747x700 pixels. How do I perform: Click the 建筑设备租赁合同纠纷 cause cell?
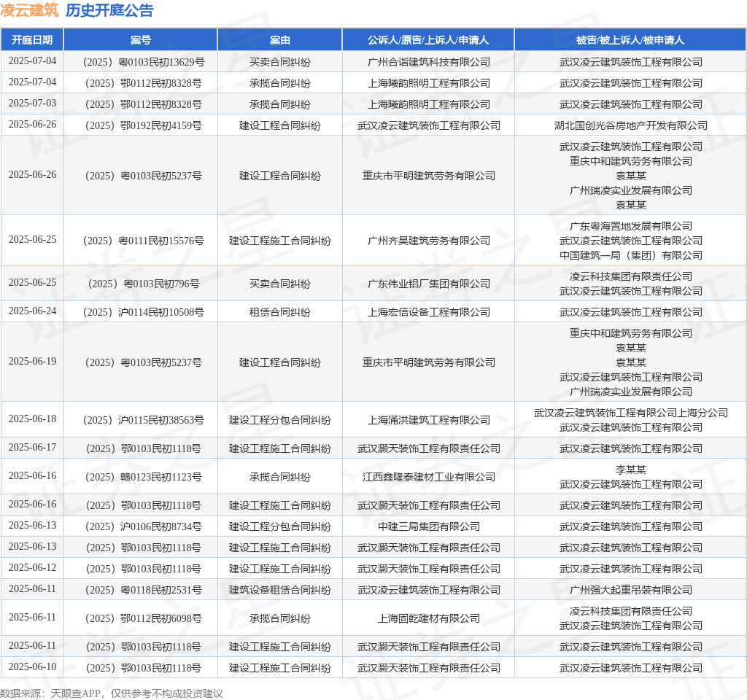(279, 590)
